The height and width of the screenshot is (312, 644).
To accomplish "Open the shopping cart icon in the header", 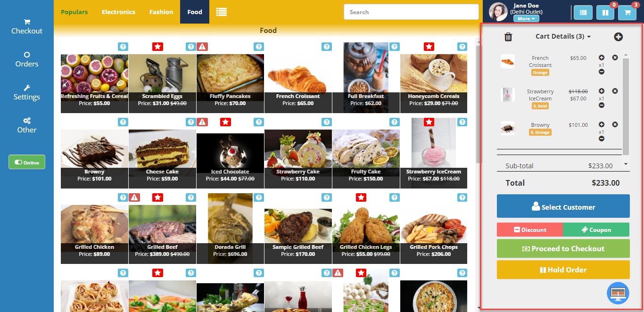I will [x=627, y=12].
